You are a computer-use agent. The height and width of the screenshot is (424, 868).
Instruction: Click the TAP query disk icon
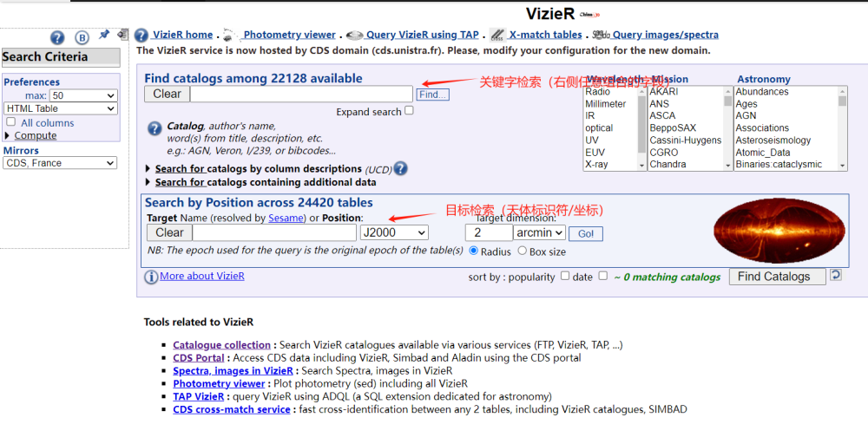(x=354, y=36)
